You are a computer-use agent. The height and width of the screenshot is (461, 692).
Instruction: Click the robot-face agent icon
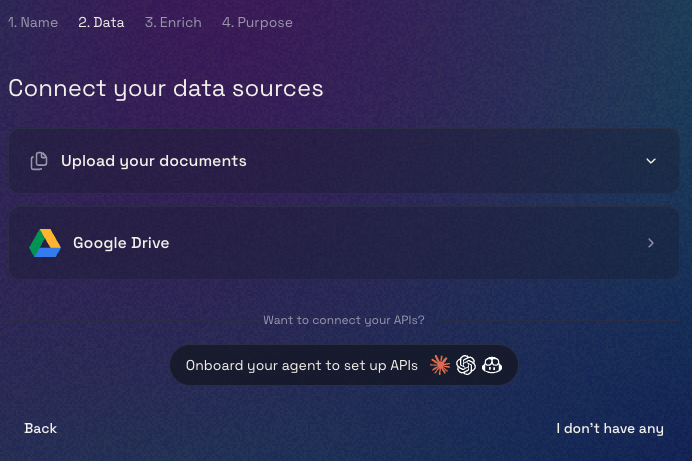coord(492,365)
